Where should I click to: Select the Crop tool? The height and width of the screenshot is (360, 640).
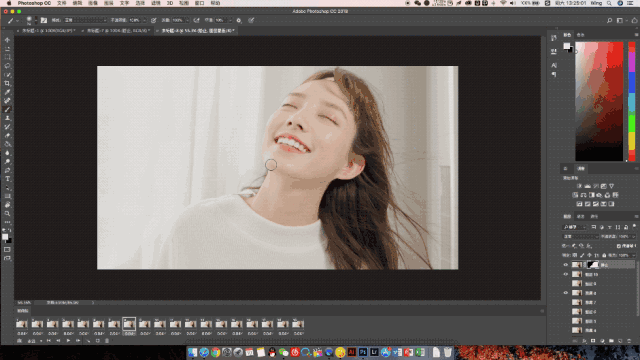(7, 83)
